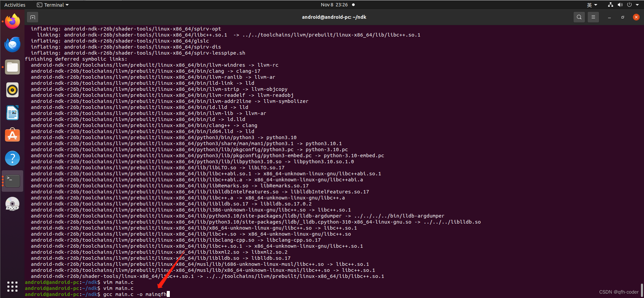Open the Help icon in dock
Viewport: 644px width, 298px height.
click(12, 158)
